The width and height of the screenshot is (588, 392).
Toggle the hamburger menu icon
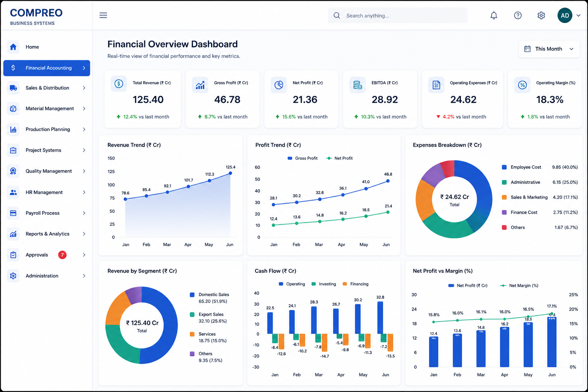tap(103, 15)
